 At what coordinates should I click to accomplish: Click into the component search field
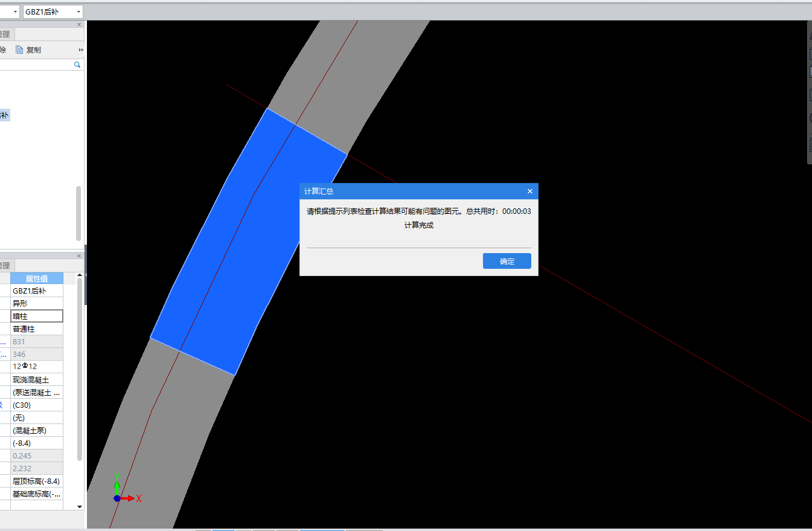coord(36,64)
